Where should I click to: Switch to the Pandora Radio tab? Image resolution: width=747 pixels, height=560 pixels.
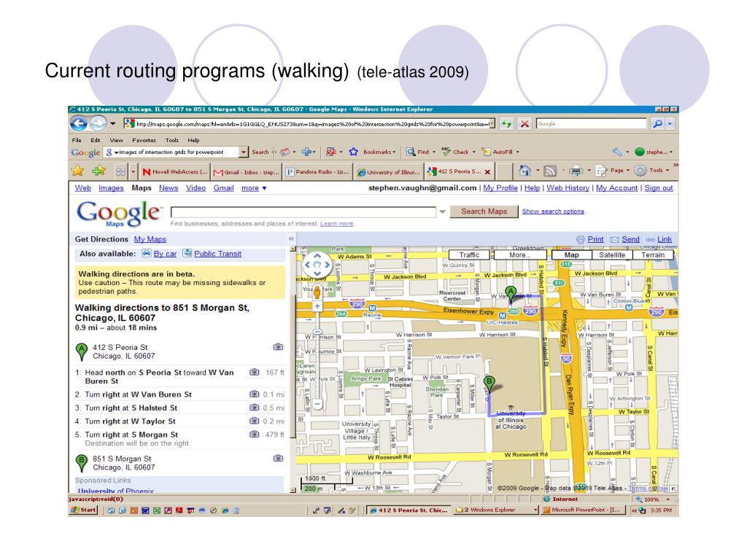(317, 172)
